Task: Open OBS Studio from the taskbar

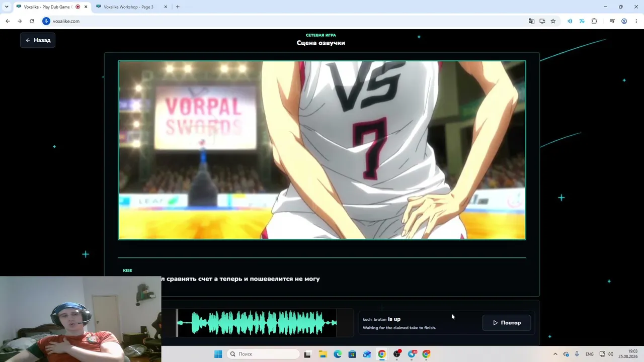Action: click(397, 354)
